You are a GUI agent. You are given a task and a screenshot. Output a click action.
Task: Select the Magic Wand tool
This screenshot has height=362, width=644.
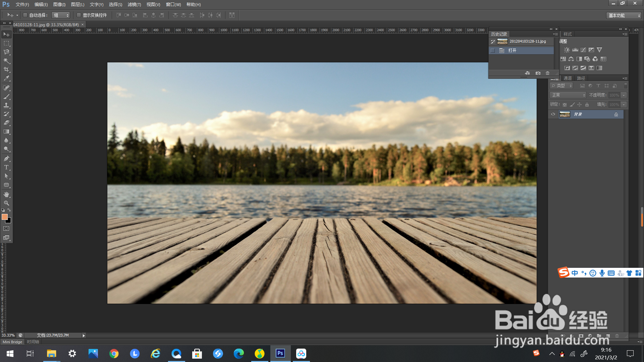6,61
